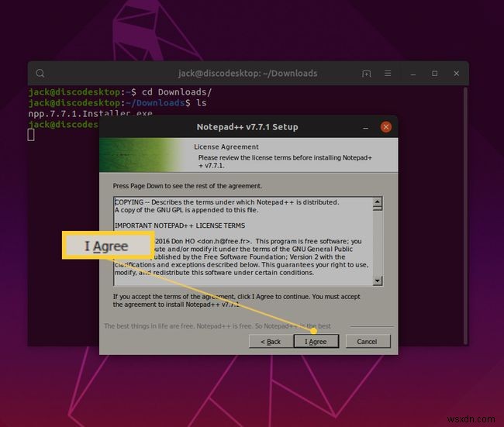This screenshot has height=427, width=504.
Task: Cancel the Notepad++ setup
Action: point(368,341)
